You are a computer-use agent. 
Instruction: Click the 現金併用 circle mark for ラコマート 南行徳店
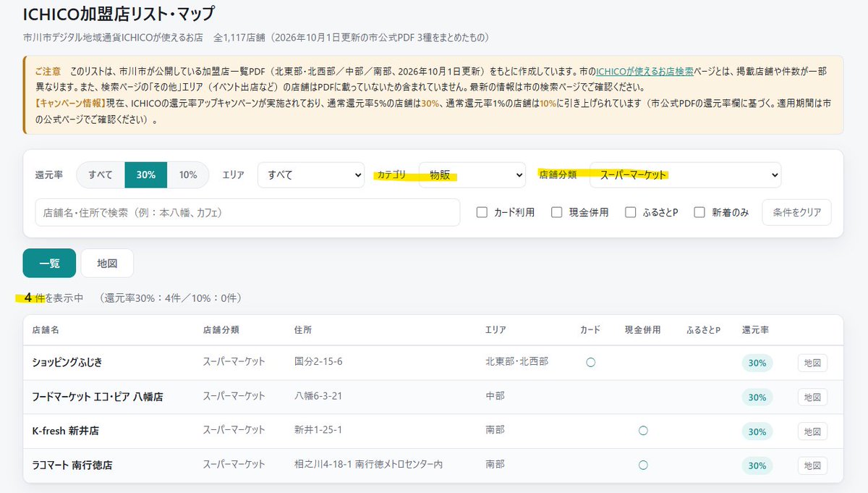(x=643, y=465)
